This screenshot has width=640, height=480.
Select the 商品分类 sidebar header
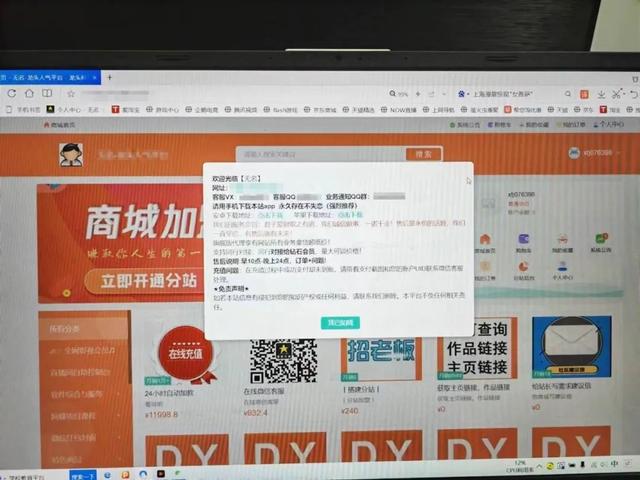(84, 328)
